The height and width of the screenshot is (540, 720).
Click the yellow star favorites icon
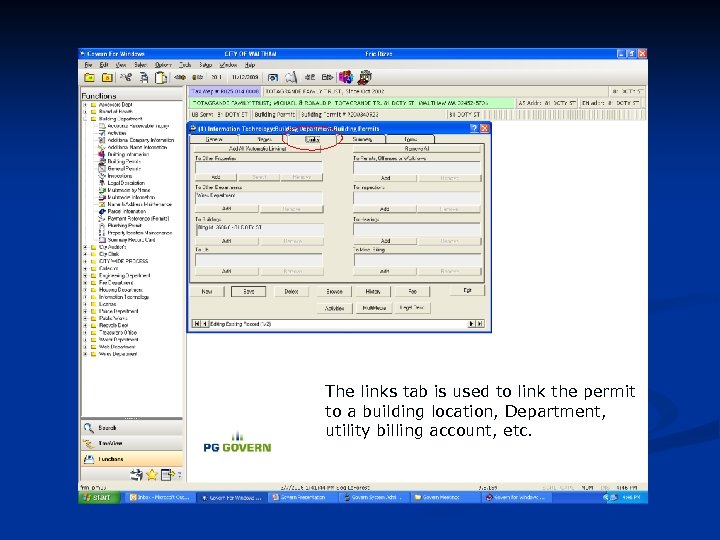click(x=152, y=475)
